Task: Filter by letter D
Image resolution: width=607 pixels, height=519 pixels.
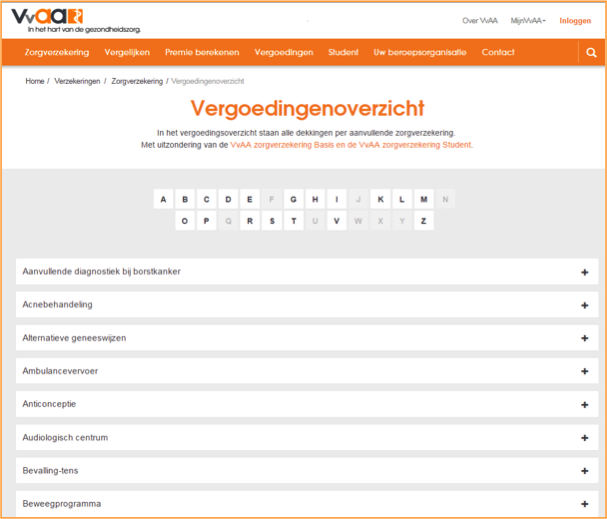Action: tap(228, 199)
